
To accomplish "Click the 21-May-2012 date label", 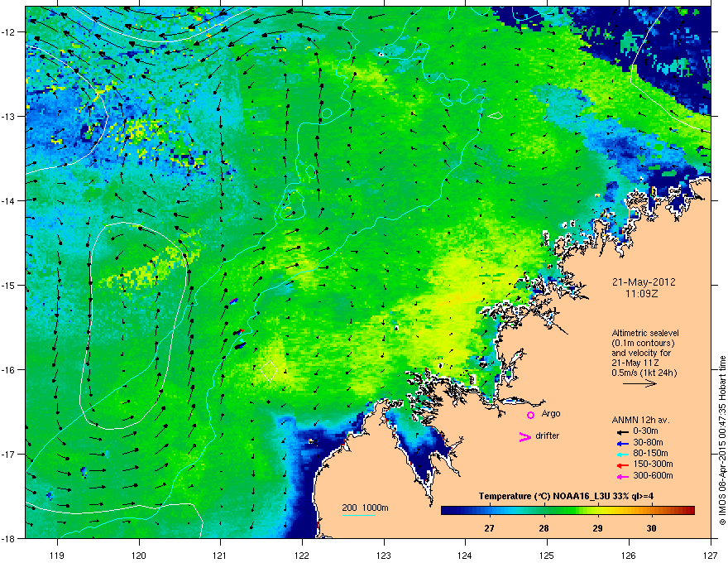I will click(644, 282).
